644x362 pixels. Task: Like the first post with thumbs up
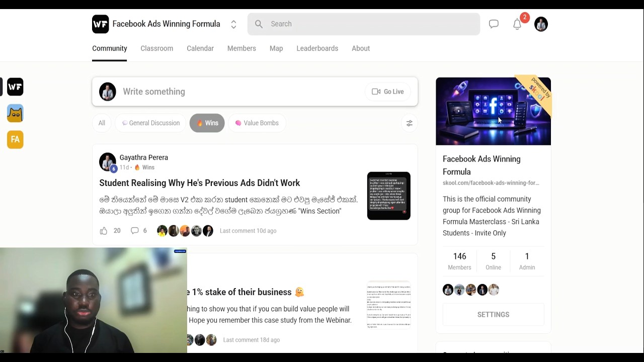click(104, 231)
